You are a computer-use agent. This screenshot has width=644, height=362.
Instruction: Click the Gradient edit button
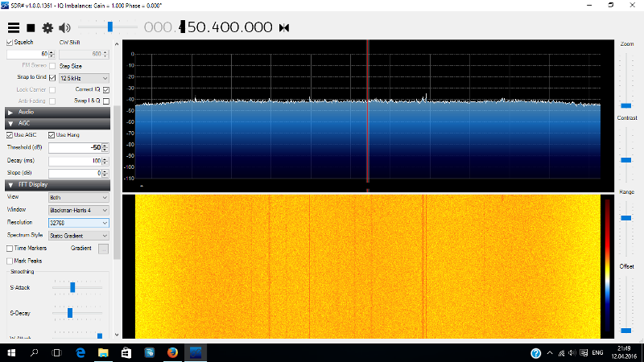103,249
